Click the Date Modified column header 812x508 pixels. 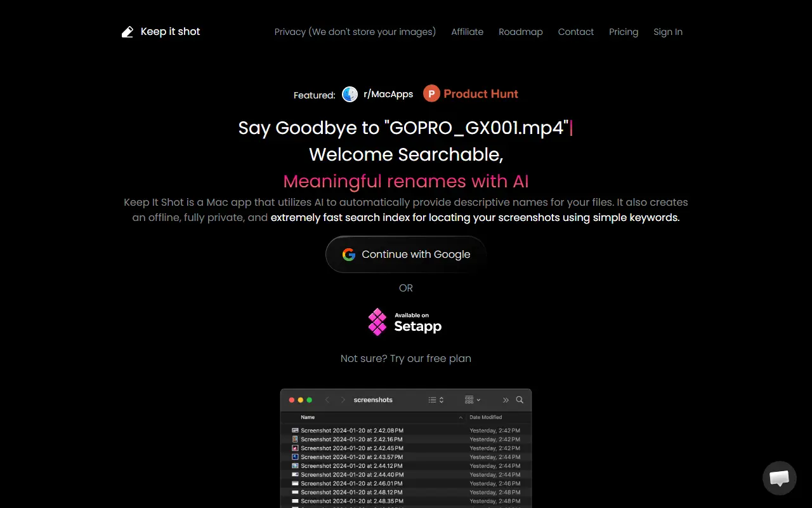coord(486,418)
